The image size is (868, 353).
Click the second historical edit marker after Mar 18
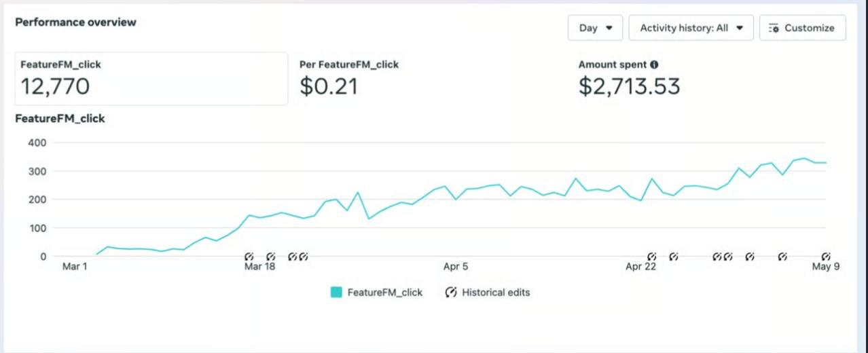[x=293, y=257]
